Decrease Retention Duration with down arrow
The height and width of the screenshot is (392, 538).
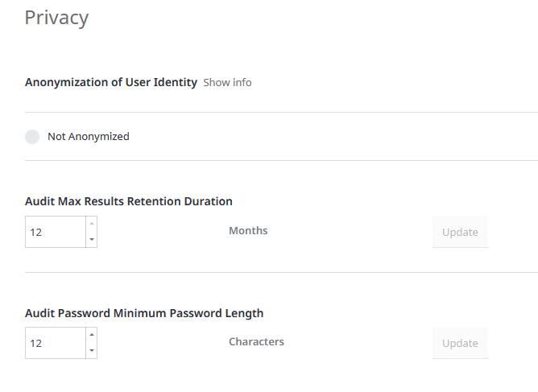(91, 240)
